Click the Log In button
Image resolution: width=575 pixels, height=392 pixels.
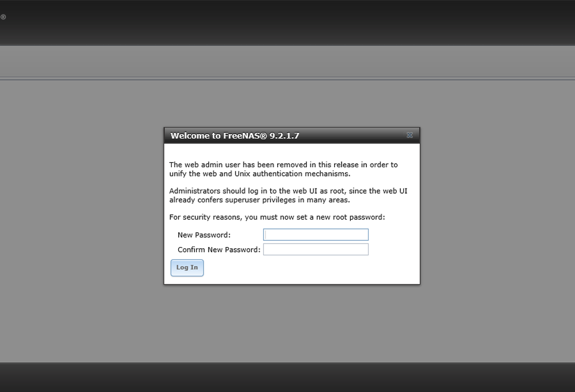[x=187, y=268]
